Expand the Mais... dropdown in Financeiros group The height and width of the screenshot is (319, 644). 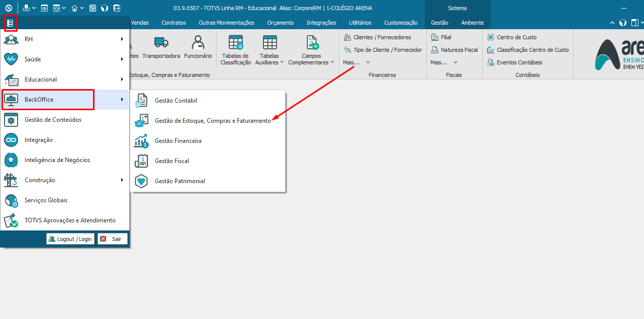point(356,62)
